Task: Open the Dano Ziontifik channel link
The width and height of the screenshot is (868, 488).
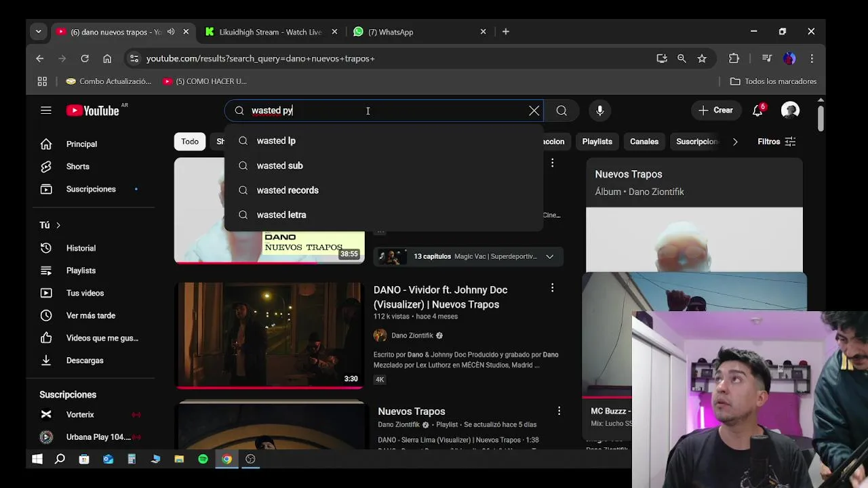Action: coord(412,335)
